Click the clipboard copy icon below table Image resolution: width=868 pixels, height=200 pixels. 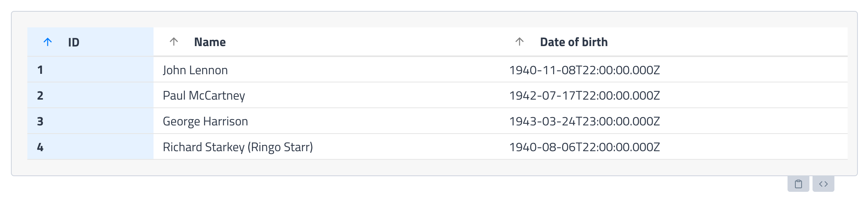[x=798, y=184]
